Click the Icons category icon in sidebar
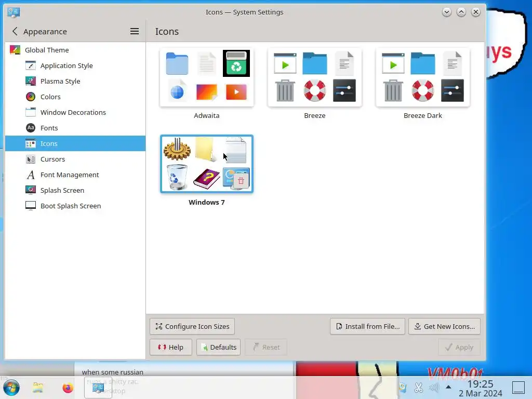532x399 pixels. click(x=31, y=143)
